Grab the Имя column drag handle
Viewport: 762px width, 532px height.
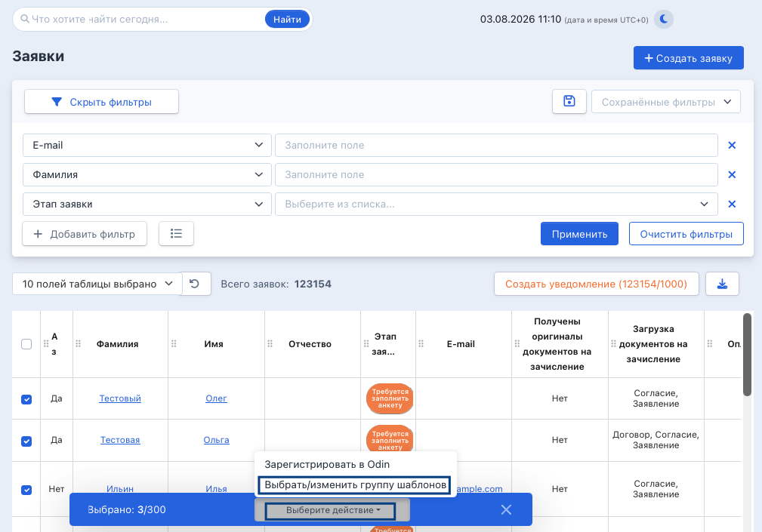coord(174,343)
